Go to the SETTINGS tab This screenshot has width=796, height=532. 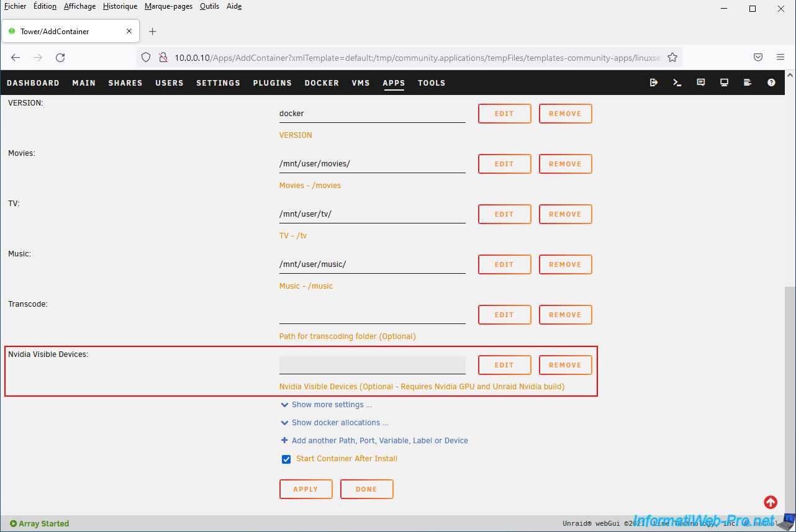[x=218, y=83]
